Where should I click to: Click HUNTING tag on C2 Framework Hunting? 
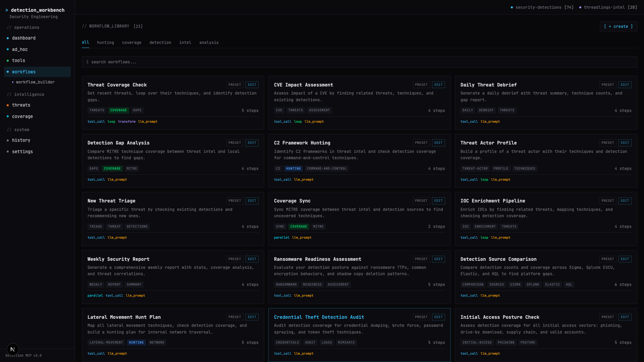click(293, 169)
